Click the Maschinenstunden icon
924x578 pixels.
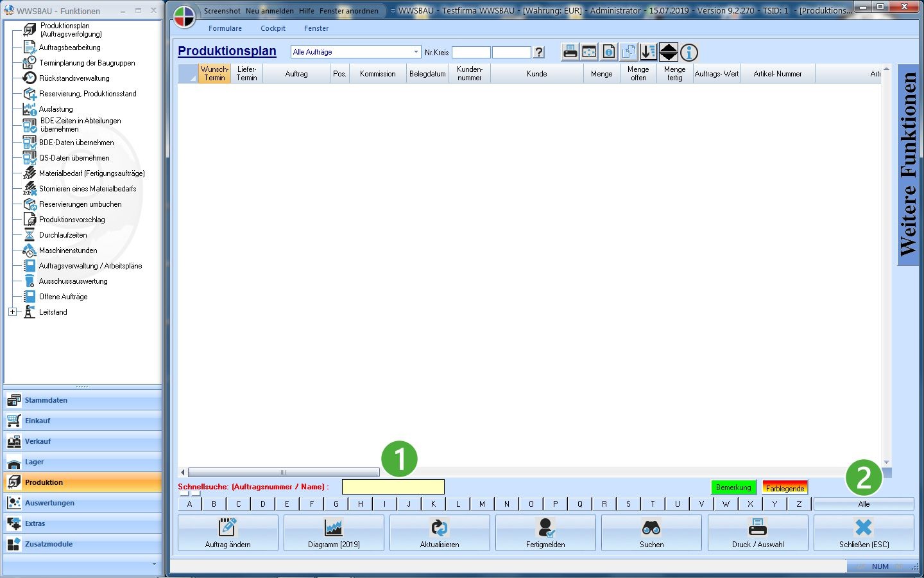click(x=30, y=250)
